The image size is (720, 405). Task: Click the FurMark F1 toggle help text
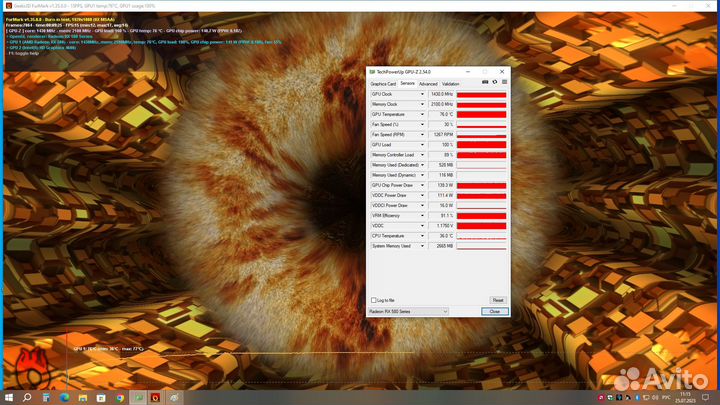[23, 53]
